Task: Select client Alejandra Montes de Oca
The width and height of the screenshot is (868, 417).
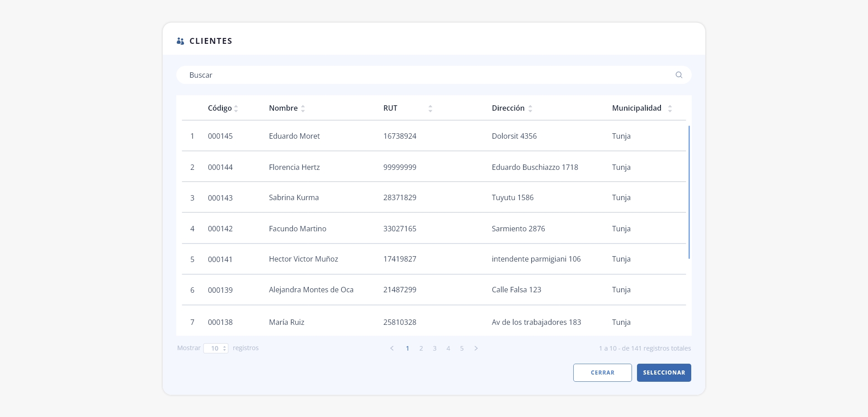Action: click(x=311, y=290)
